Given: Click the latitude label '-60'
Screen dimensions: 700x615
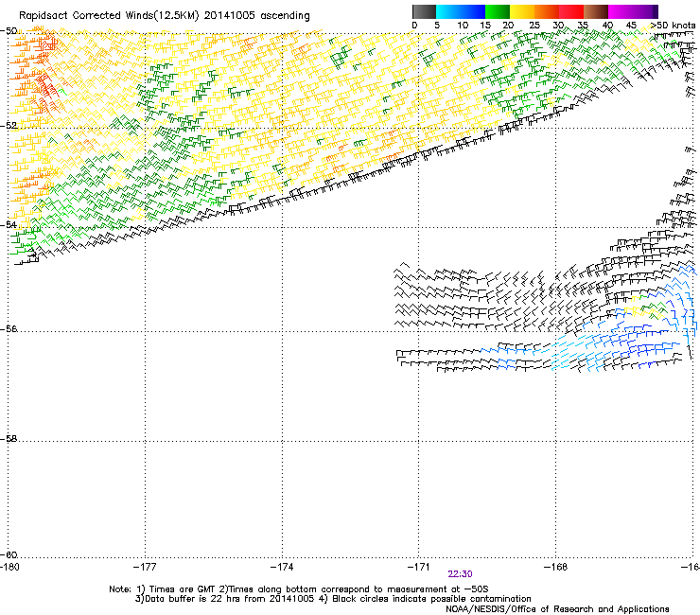Looking at the screenshot, I should [9, 554].
